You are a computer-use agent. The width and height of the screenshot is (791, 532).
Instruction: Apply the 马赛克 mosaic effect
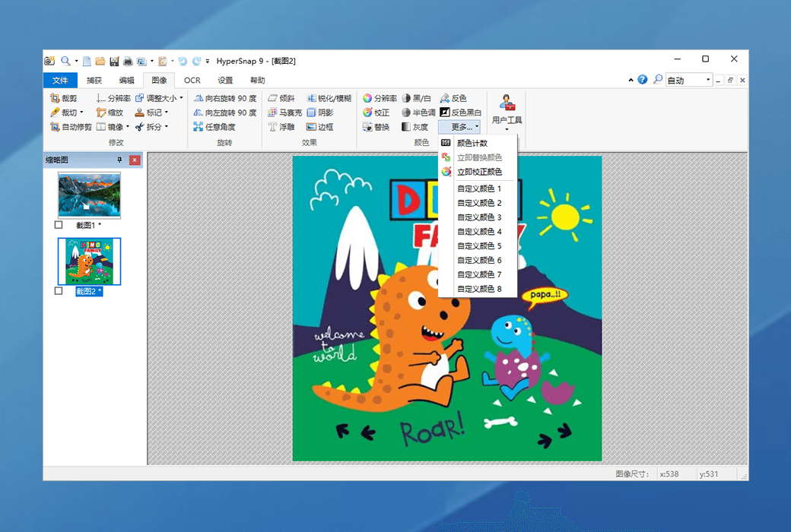coord(272,112)
